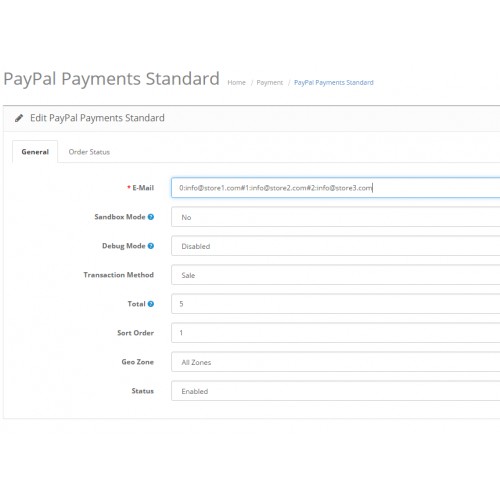Click PayPal Payments Standard breadcrumb link

pos(334,83)
